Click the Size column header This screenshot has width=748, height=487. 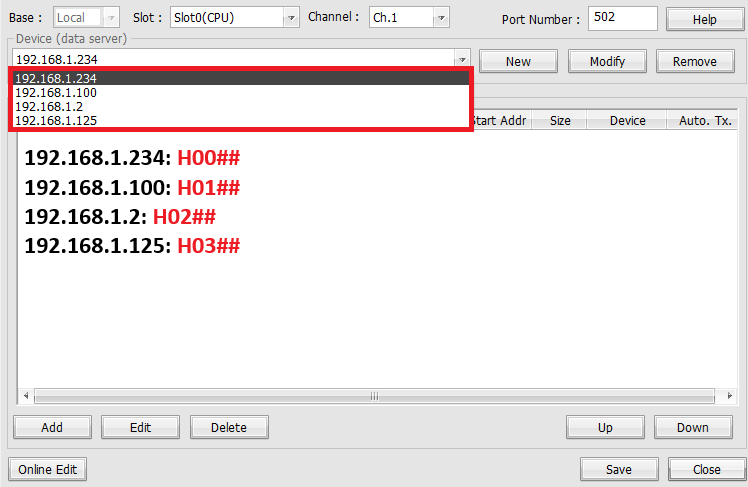560,120
